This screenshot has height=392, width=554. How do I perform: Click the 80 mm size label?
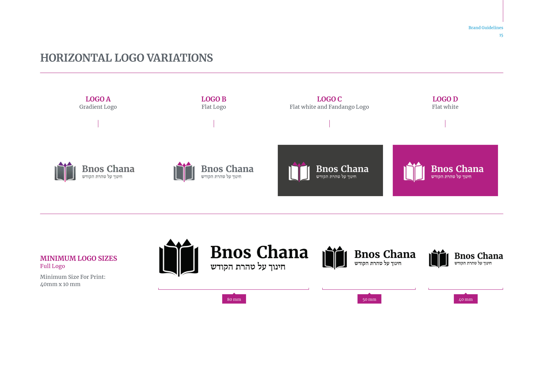click(x=234, y=299)
